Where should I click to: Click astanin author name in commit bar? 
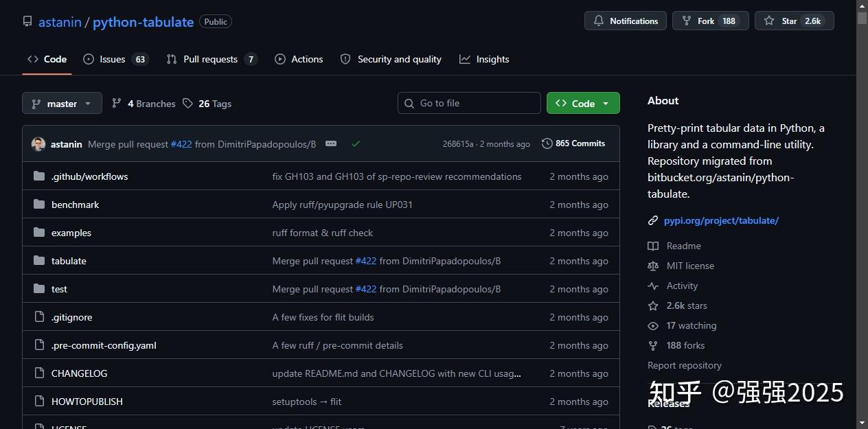(x=67, y=144)
